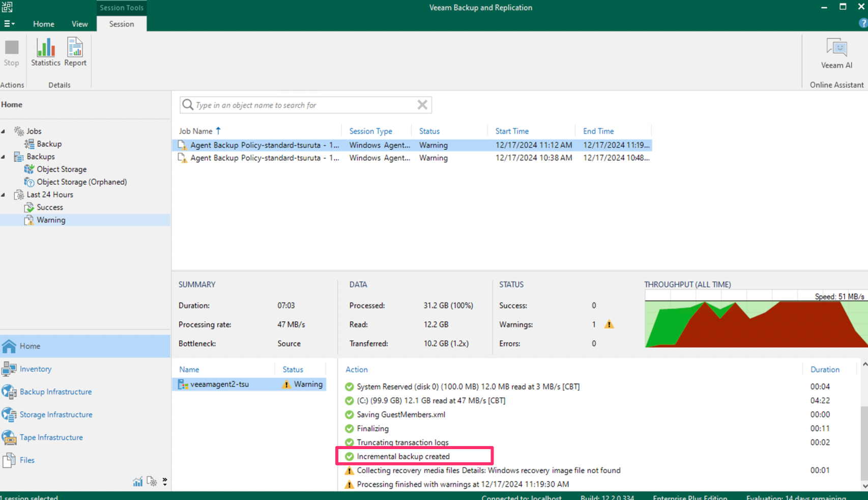Show Success sessions in the tree

click(50, 208)
